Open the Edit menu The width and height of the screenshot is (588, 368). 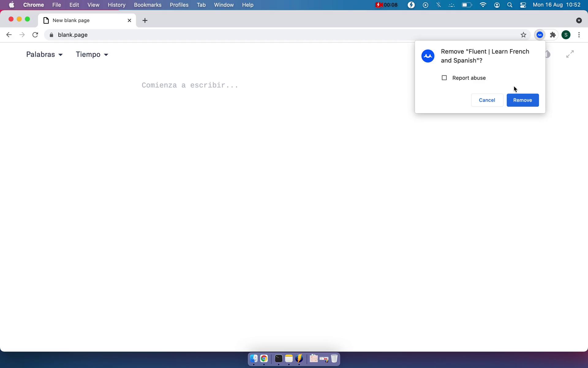(x=74, y=5)
